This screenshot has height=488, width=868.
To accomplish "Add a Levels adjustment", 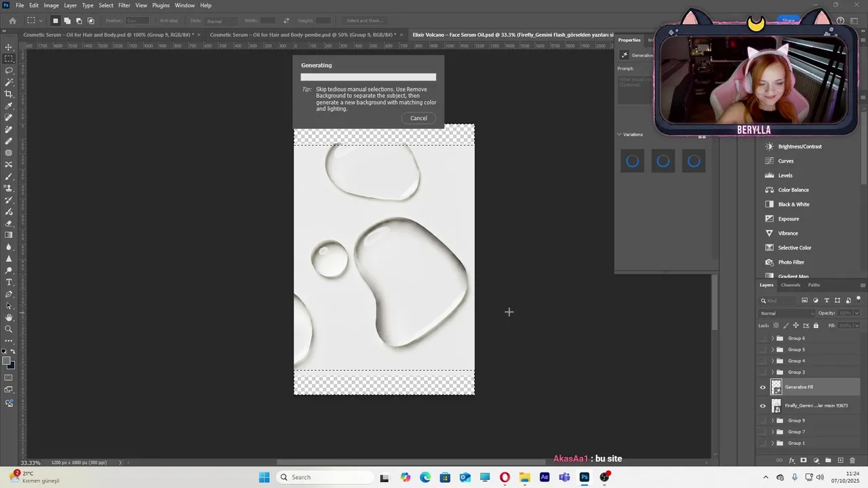I will coord(785,176).
